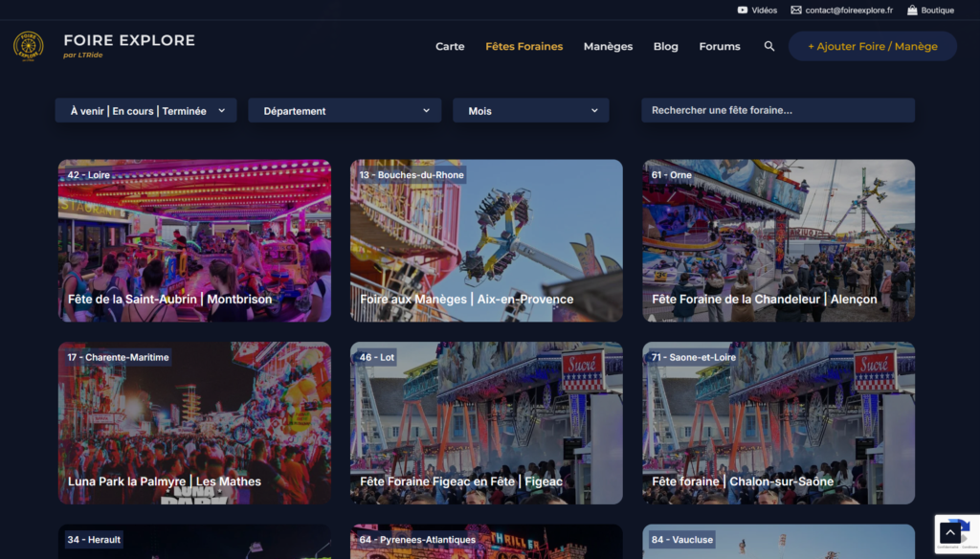
Task: Click the envelope icon beside the contact email
Action: 797,11
